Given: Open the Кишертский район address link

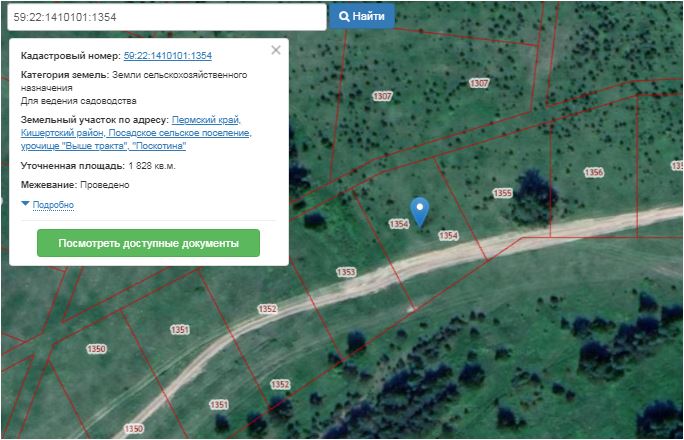Looking at the screenshot, I should coord(62,133).
